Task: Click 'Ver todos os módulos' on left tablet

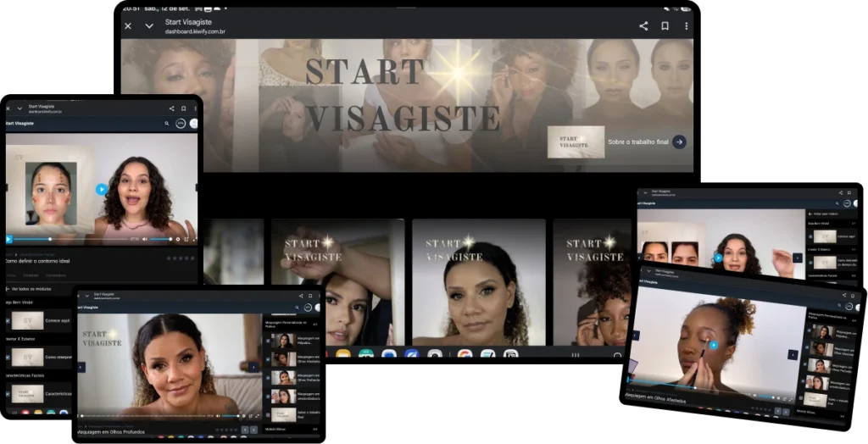Action: [30, 289]
